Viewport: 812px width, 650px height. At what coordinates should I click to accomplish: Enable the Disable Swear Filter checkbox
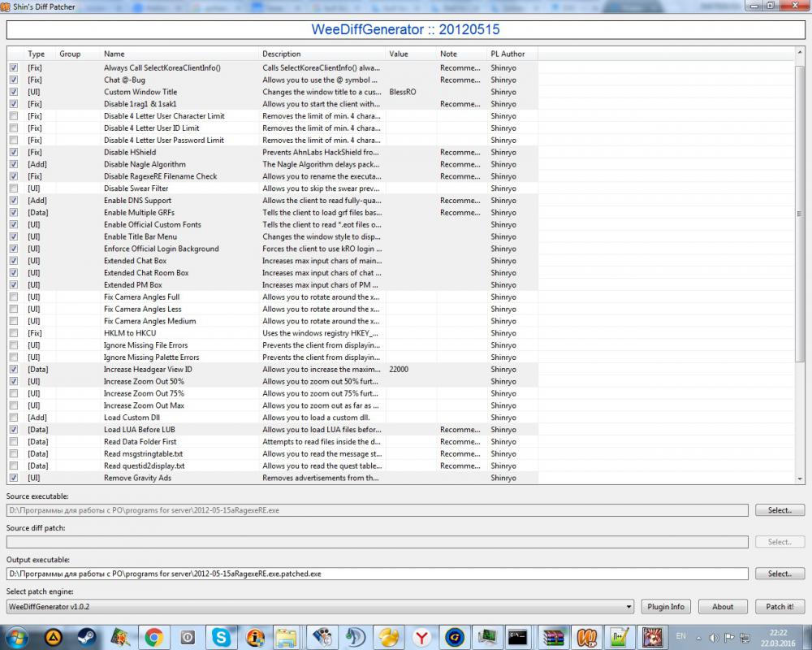(x=13, y=188)
